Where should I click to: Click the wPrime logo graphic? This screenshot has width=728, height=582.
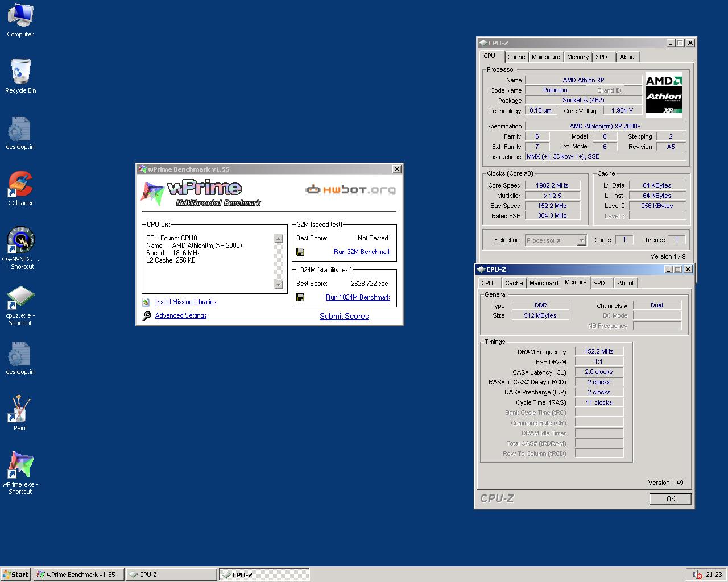coord(200,193)
